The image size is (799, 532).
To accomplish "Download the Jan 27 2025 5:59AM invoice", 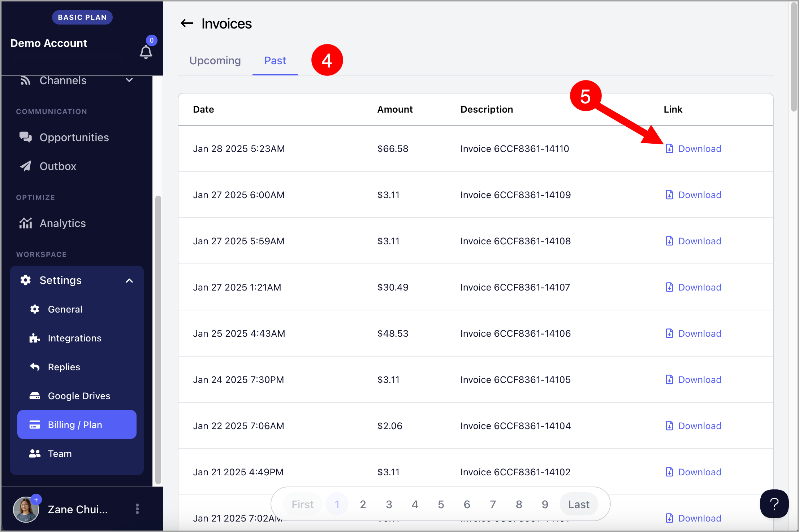I will point(693,241).
